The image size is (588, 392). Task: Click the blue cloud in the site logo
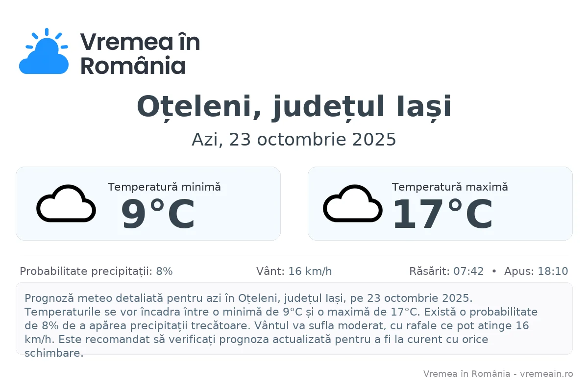click(x=43, y=61)
